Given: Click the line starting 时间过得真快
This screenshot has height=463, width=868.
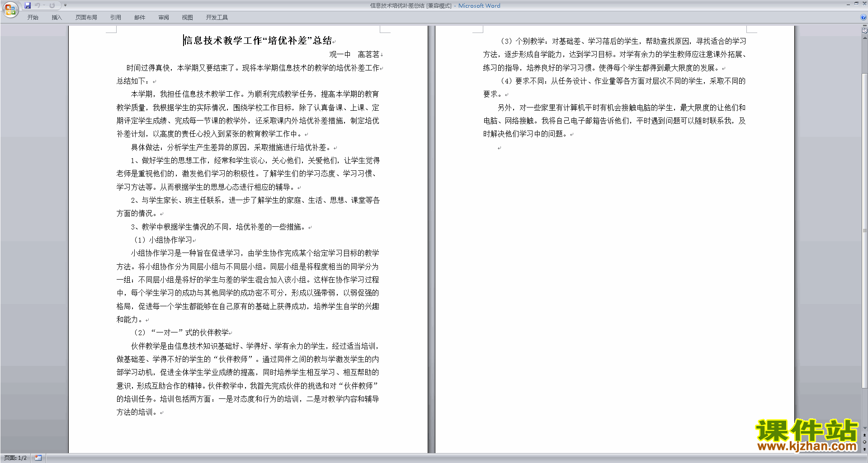Looking at the screenshot, I should 253,68.
